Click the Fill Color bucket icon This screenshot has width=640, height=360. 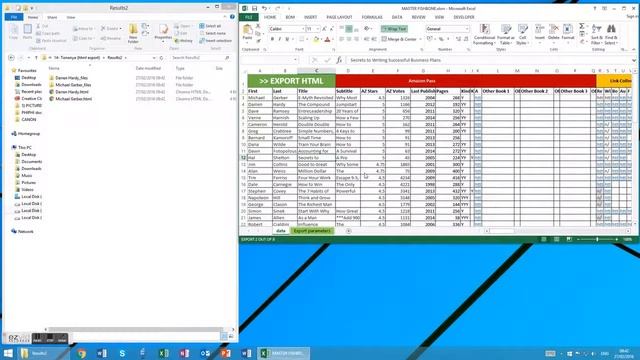coord(316,39)
